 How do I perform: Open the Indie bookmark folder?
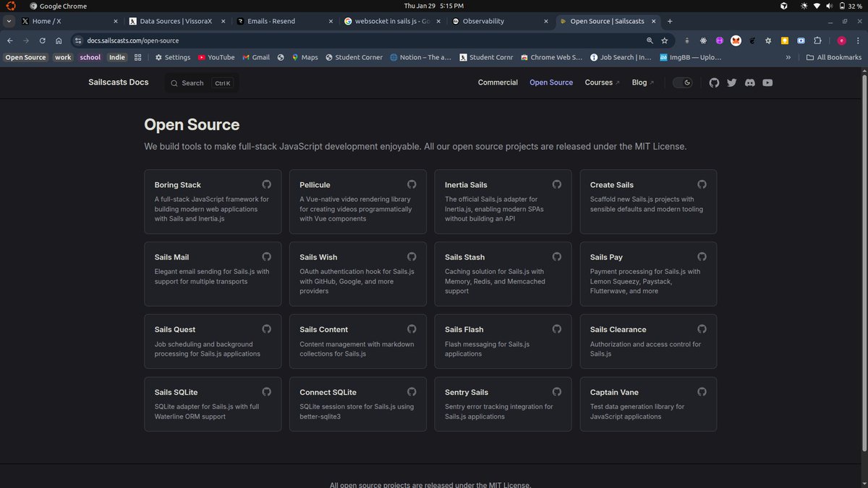click(117, 57)
